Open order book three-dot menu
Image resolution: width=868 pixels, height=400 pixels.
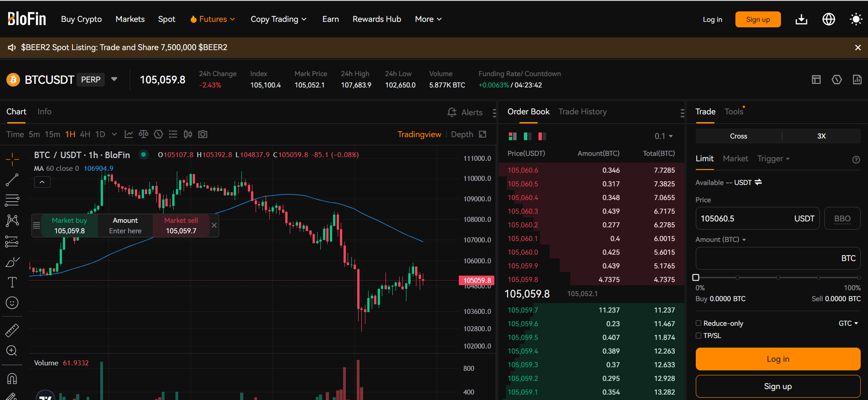tap(682, 113)
